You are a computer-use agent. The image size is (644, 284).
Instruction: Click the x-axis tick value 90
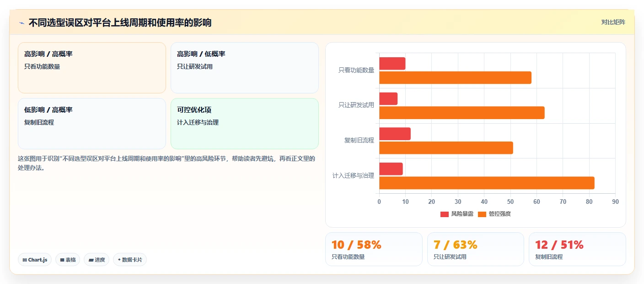click(x=615, y=202)
